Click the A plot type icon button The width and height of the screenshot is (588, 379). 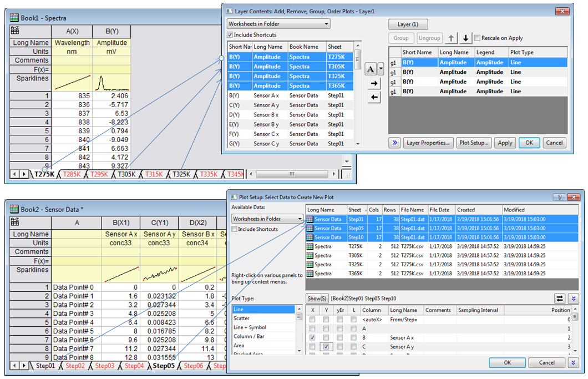[371, 69]
